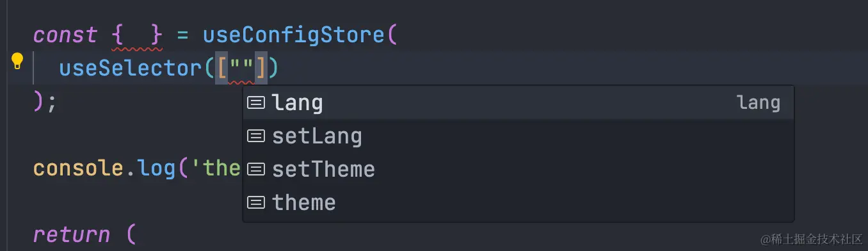
Task: Click the property icon beside lang
Action: pyautogui.click(x=256, y=103)
